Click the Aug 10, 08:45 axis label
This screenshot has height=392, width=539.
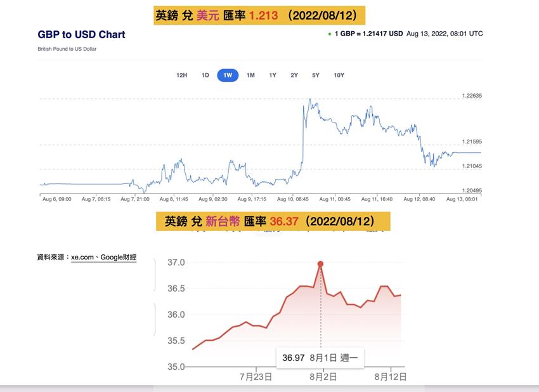(293, 199)
